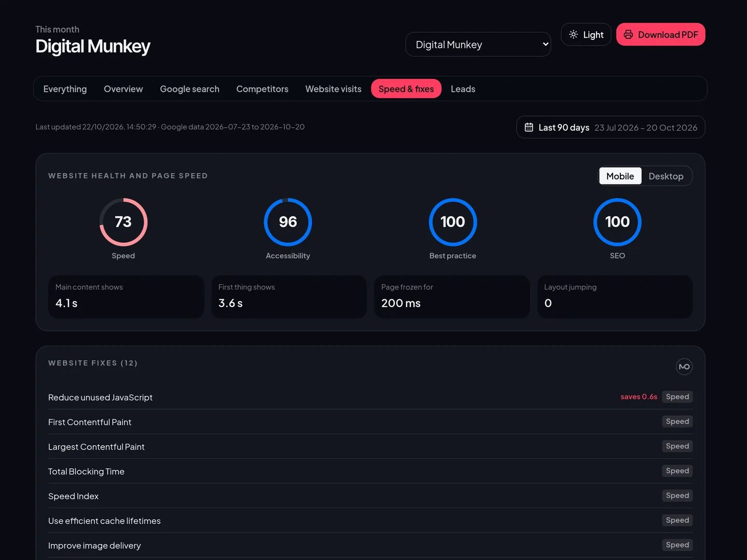Screen dimensions: 747x560
Task: Open Use efficient cache lifetimes fix
Action: pos(370,521)
